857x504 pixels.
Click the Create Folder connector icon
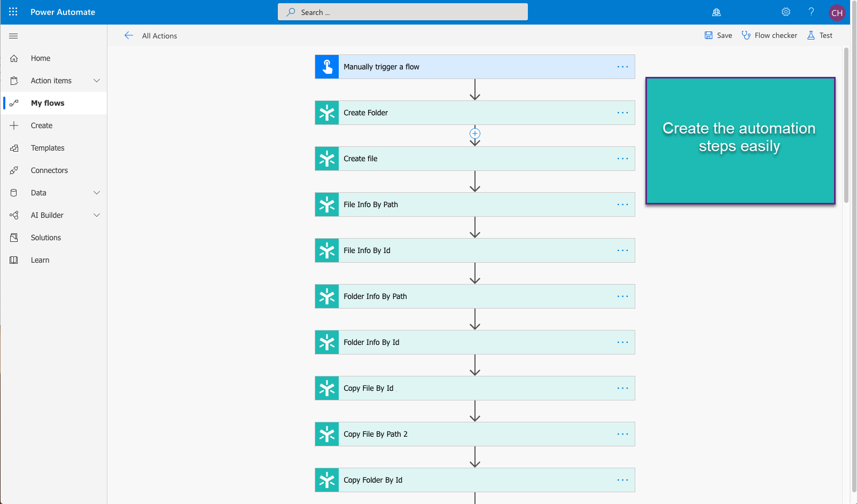tap(327, 113)
